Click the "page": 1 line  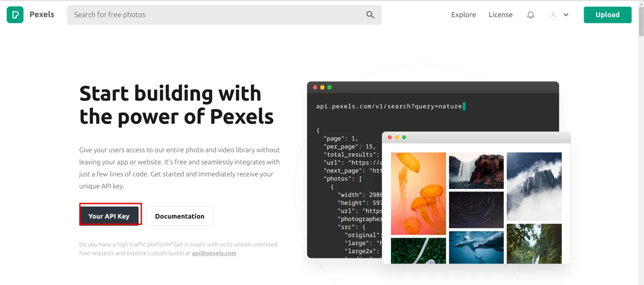click(x=341, y=138)
